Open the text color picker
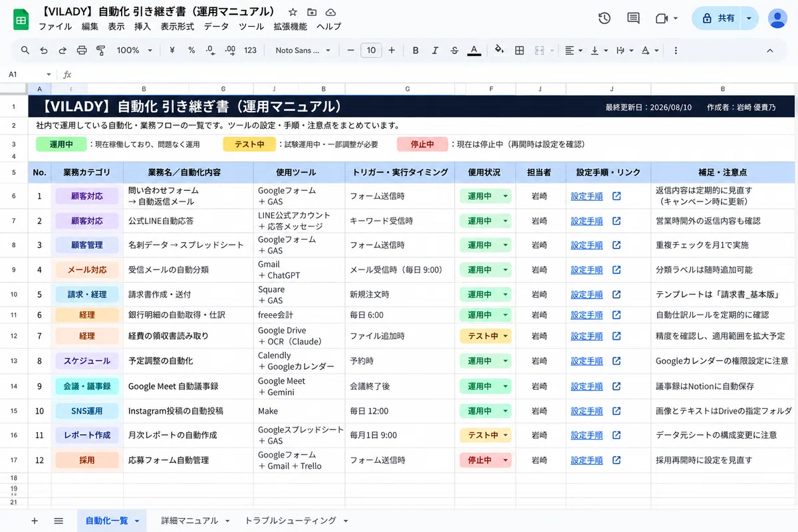Viewport: 798px width, 532px height. pos(473,51)
